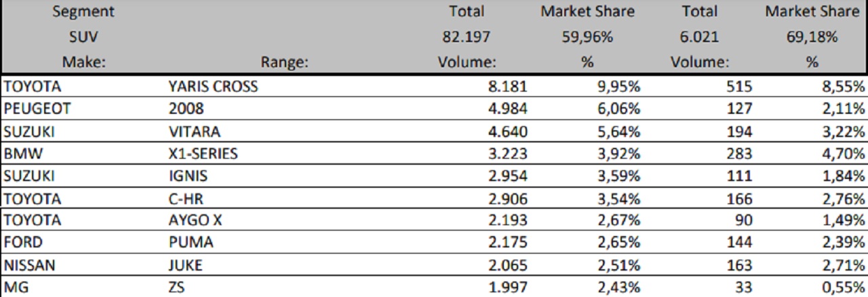Select the 8.181 volume cell
868x297 pixels.
coord(508,86)
